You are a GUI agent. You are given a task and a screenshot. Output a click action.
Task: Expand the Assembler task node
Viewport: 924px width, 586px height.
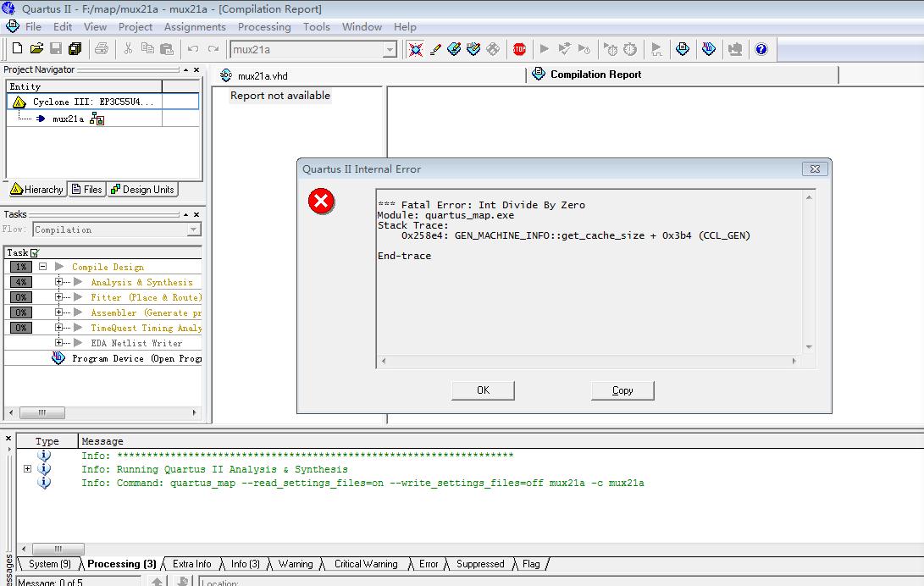click(x=59, y=312)
